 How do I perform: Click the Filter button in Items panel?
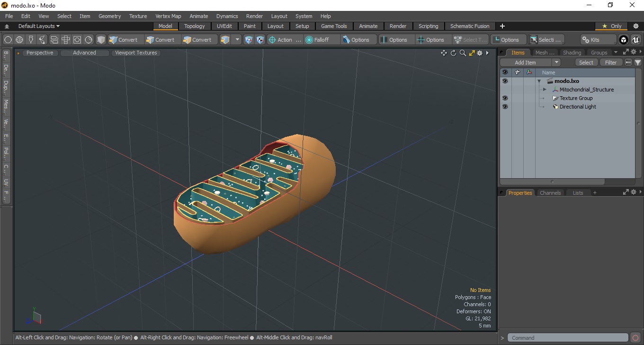(611, 63)
